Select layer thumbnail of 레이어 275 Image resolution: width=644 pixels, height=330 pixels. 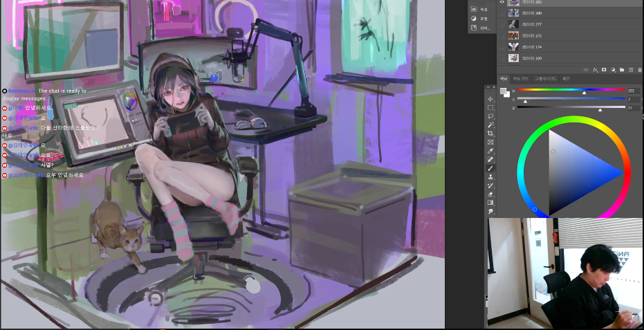pyautogui.click(x=513, y=36)
